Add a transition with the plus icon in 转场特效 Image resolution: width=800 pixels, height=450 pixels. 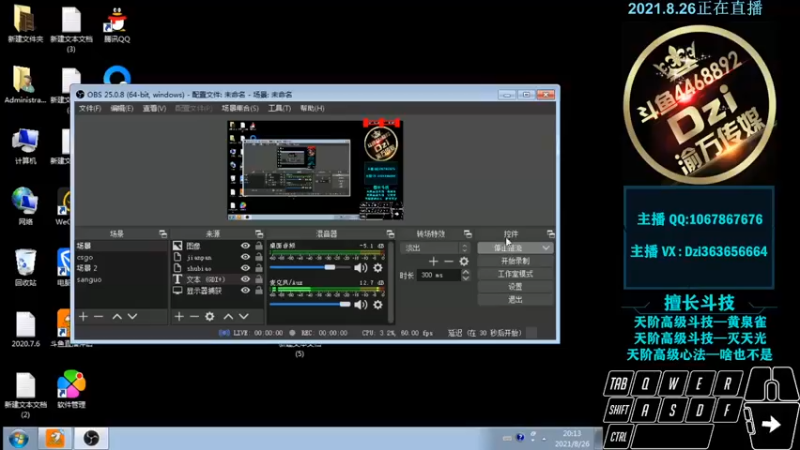click(x=433, y=261)
